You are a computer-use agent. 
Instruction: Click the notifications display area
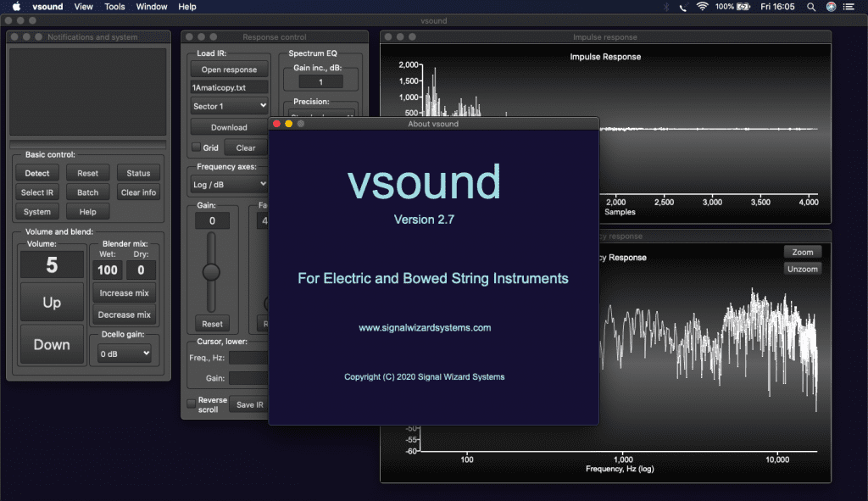(88, 92)
